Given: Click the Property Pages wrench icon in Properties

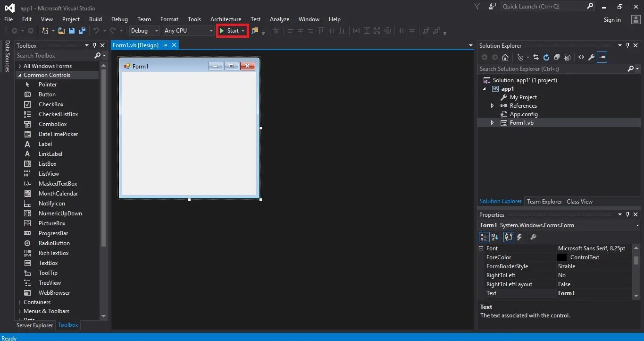Looking at the screenshot, I should [533, 237].
